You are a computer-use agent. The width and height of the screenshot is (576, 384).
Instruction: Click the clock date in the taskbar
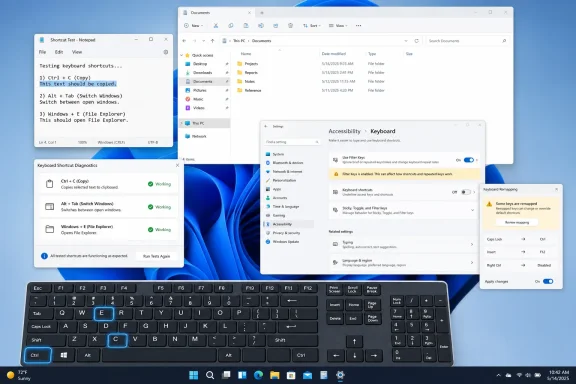pyautogui.click(x=558, y=378)
